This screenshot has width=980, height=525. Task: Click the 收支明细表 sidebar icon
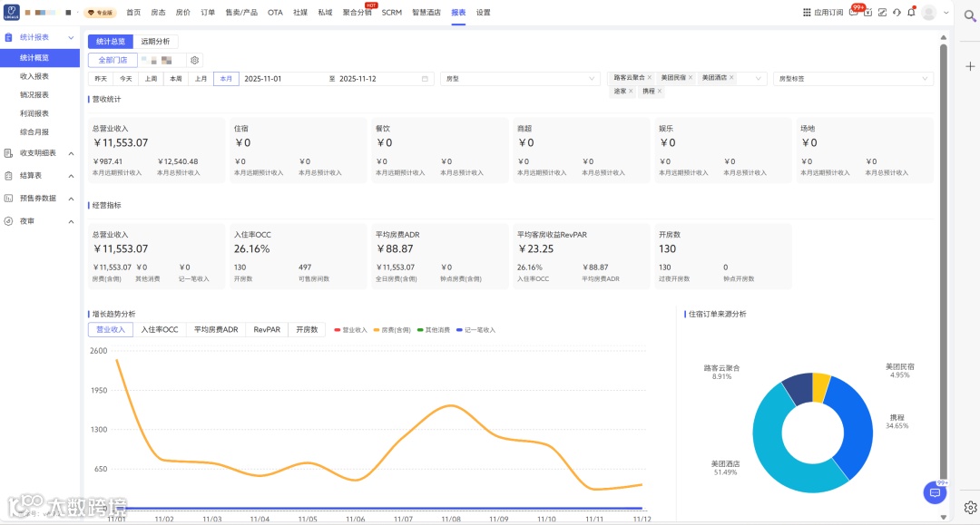[x=8, y=153]
